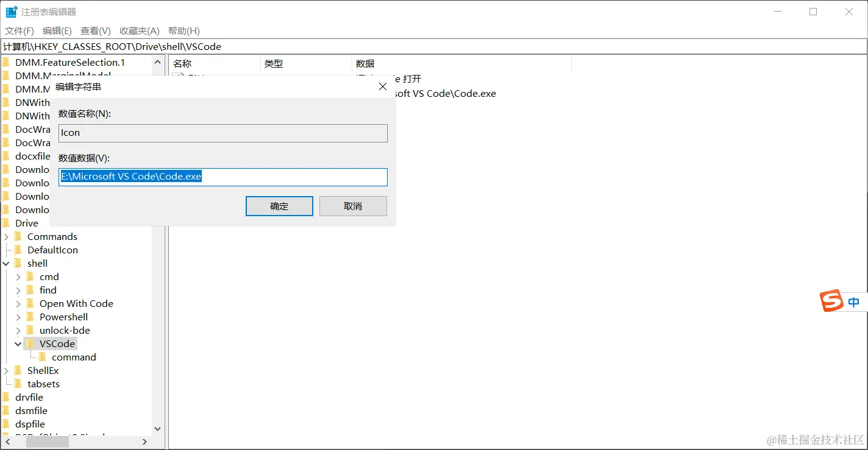Screen dimensions: 868x450
Task: Expand the unlock-bde tree node
Action: pos(18,330)
